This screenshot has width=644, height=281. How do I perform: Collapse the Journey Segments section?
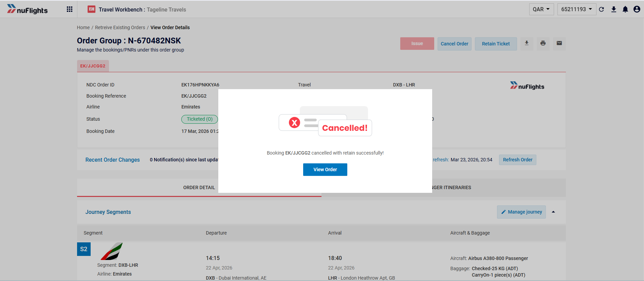(x=553, y=212)
